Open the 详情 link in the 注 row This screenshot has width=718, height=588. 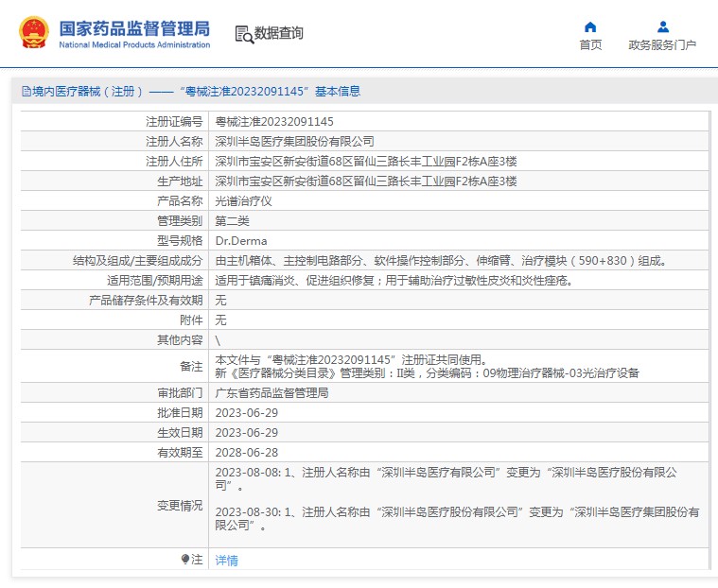226,561
